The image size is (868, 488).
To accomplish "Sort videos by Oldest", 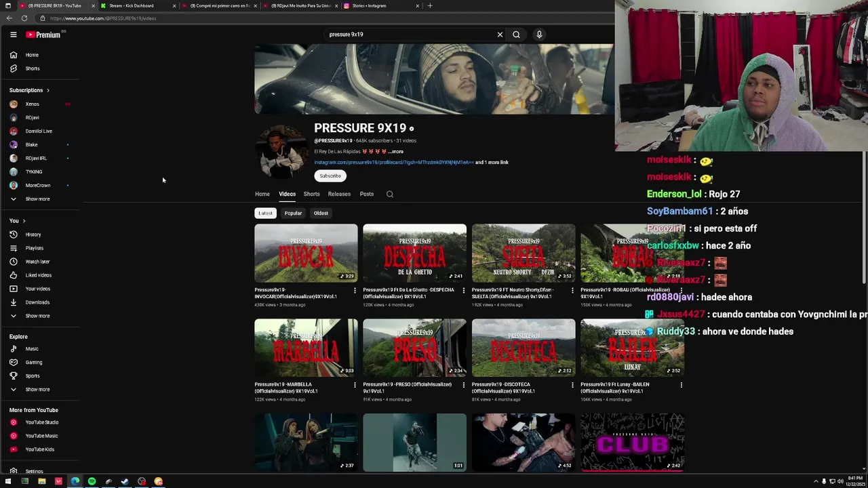I will 321,213.
